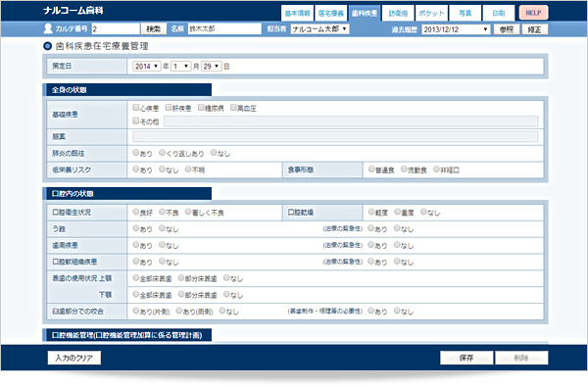This screenshot has height=387, width=588.
Task: Select the 歯科疾患 tab
Action: 365,13
